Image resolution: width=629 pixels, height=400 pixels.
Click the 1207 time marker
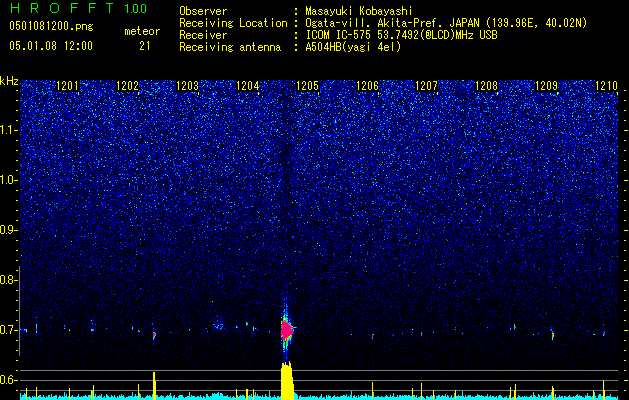[426, 86]
